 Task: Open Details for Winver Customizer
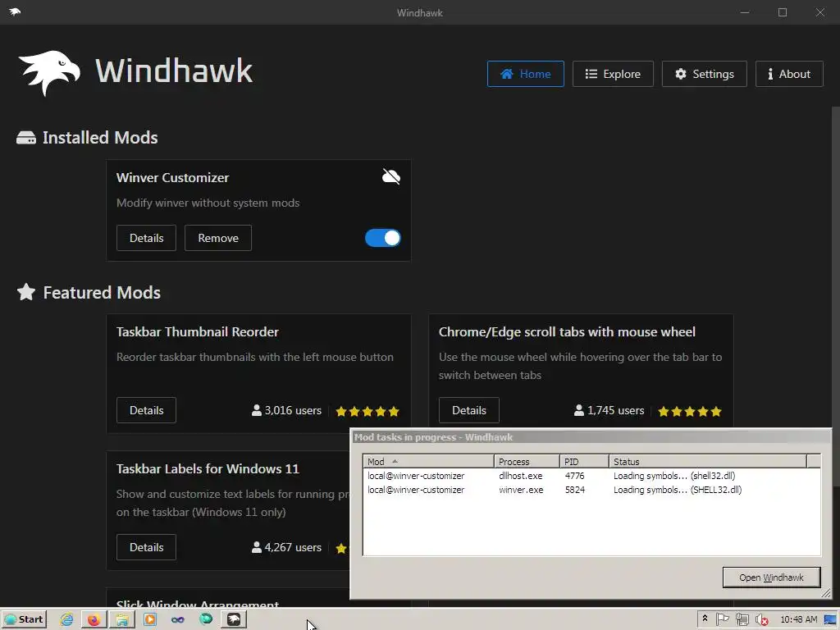tap(146, 238)
